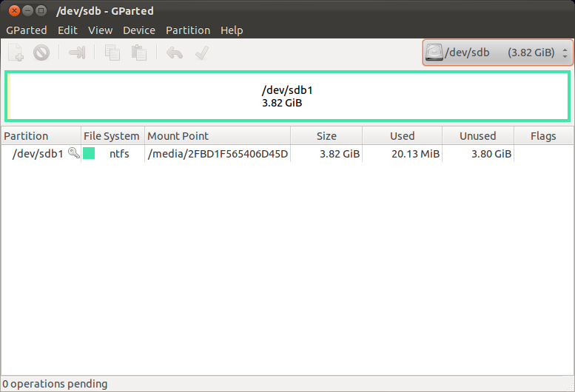575x392 pixels.
Task: Click the hard disk icon in device selector
Action: (x=434, y=53)
